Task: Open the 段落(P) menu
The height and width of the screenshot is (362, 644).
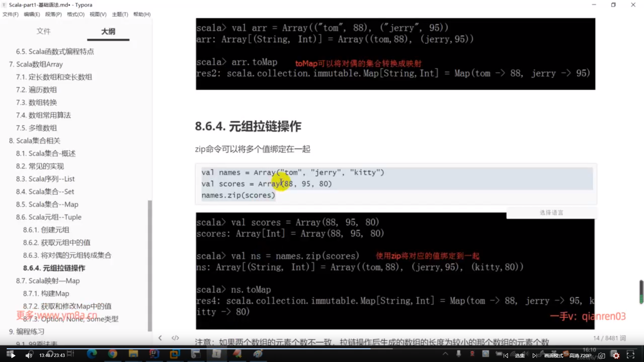Action: point(53,14)
